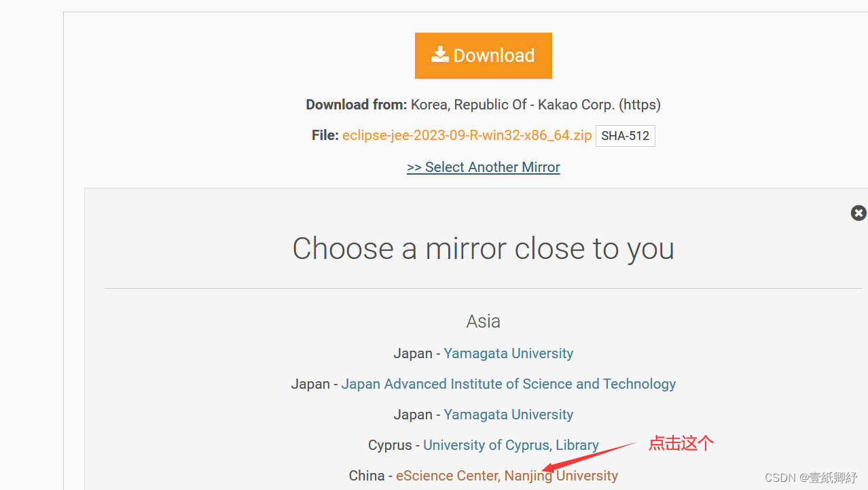Collapse the >> Select Another Mirror expander

coord(483,167)
